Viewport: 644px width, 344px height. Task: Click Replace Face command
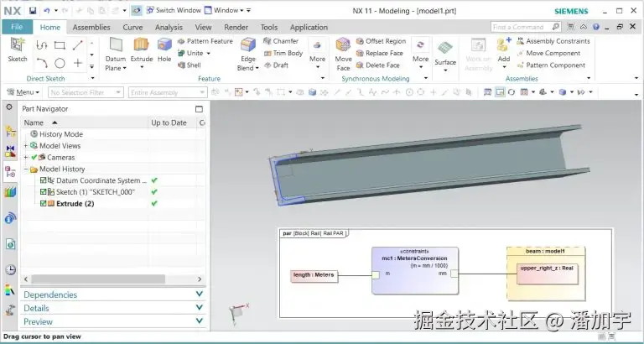[x=380, y=53]
